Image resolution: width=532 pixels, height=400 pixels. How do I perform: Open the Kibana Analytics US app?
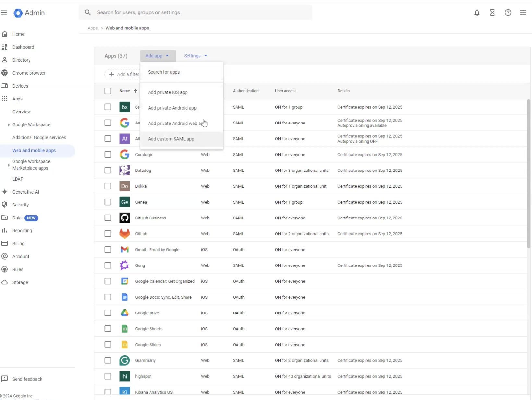[154, 392]
